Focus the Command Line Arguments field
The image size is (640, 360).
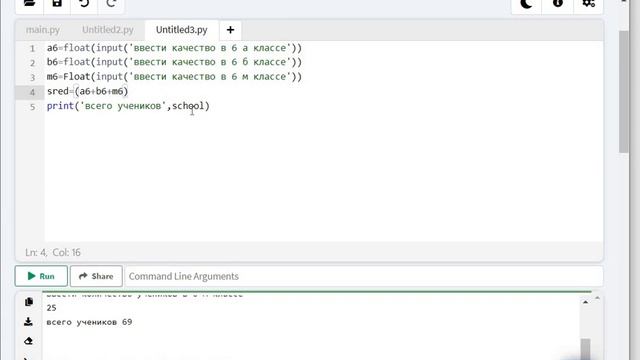(364, 276)
